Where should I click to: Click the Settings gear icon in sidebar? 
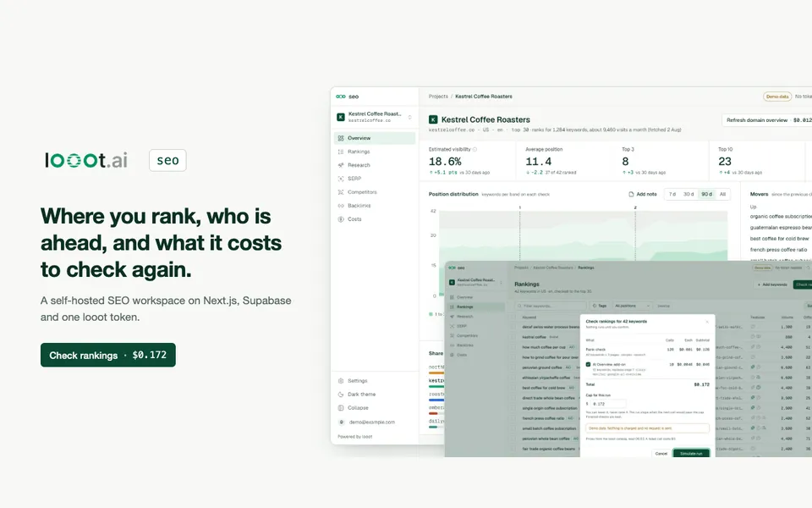[x=341, y=380]
